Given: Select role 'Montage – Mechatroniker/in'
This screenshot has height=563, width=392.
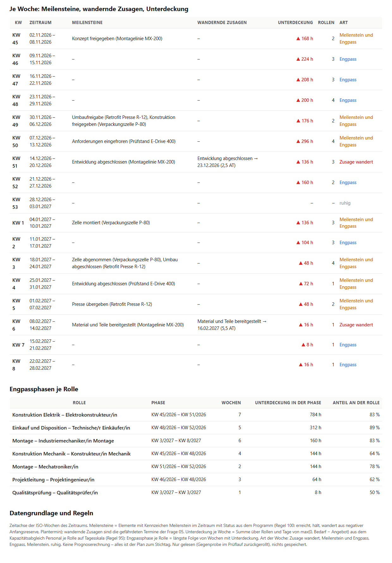Looking at the screenshot, I should (45, 467).
